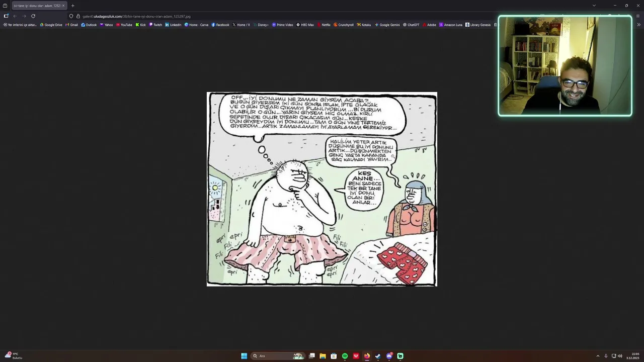Open the sidebar toggle icon in toolbar
Image resolution: width=644 pixels, height=362 pixels.
6,16
